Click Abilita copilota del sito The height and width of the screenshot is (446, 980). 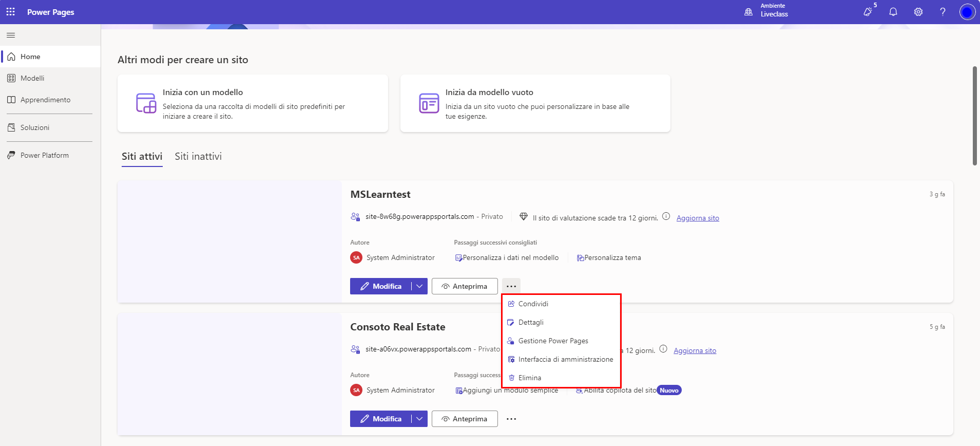tap(616, 390)
